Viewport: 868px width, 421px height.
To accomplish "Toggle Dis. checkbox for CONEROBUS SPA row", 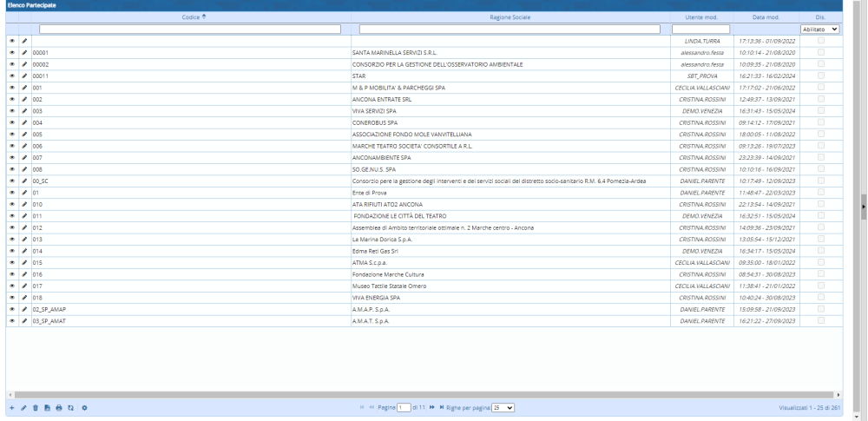I will pyautogui.click(x=821, y=122).
